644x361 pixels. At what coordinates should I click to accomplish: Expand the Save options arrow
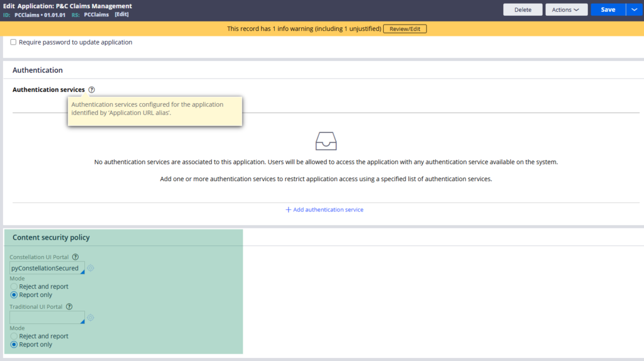(x=635, y=10)
